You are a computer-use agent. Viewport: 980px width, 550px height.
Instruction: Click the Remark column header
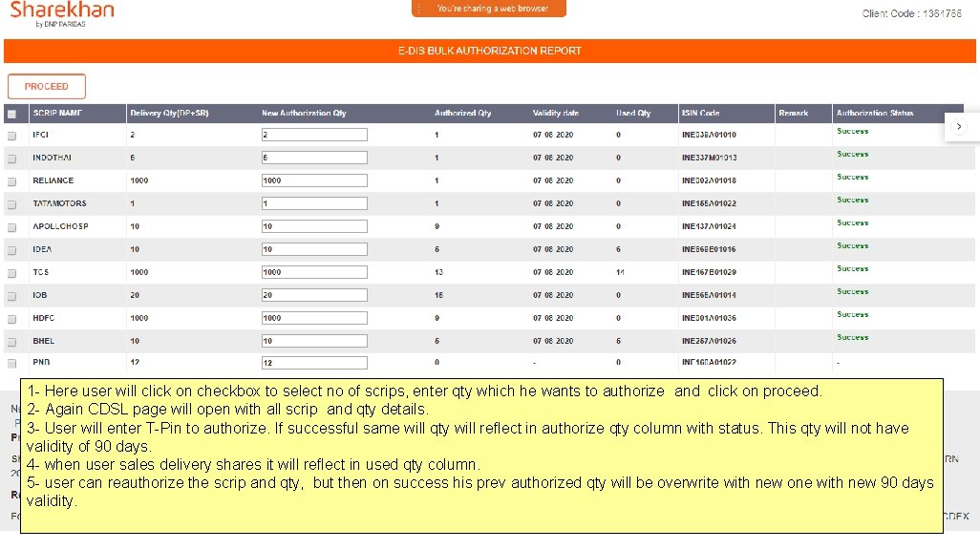pyautogui.click(x=794, y=113)
